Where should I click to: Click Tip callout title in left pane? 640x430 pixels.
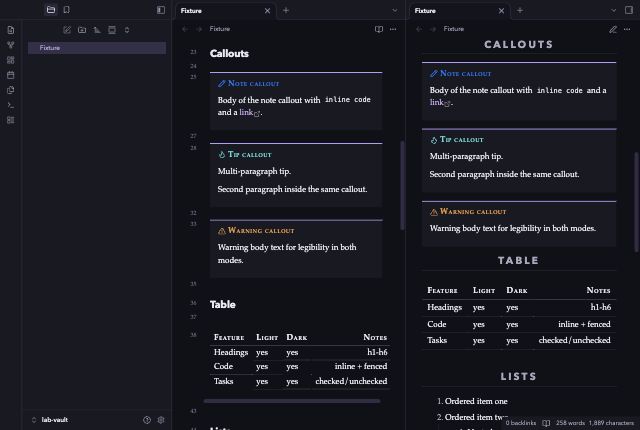[249, 155]
